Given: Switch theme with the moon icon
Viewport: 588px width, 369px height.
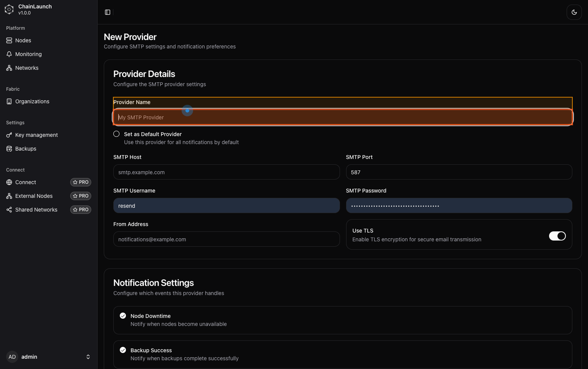Looking at the screenshot, I should click(x=574, y=12).
